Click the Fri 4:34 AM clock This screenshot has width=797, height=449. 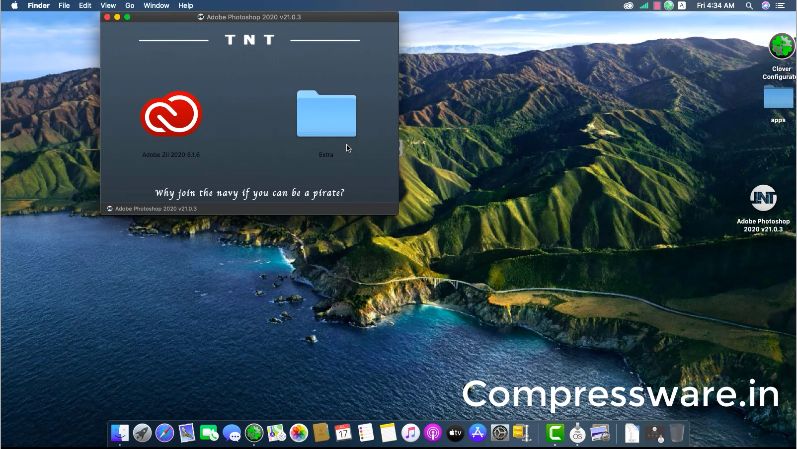pos(715,6)
